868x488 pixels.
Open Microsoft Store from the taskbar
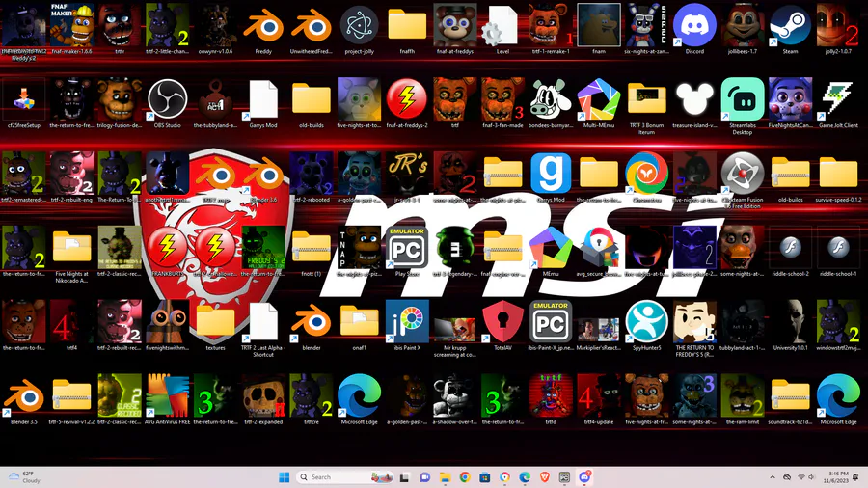point(484,477)
